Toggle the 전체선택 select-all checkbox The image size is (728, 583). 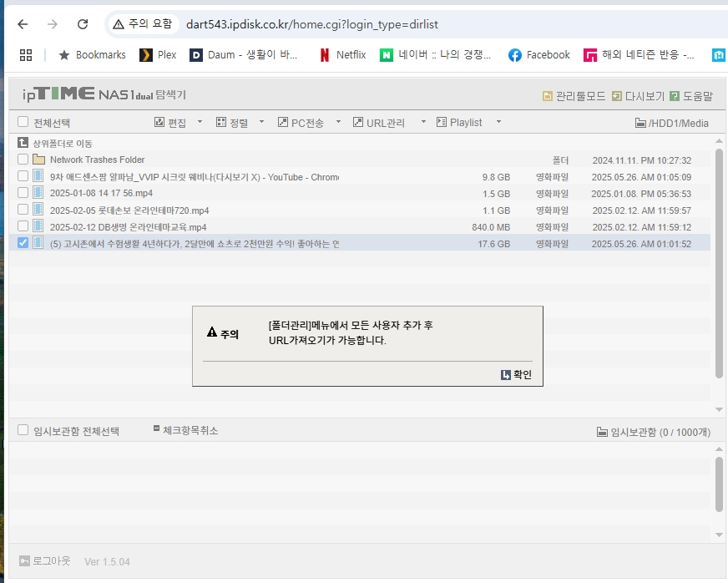click(x=23, y=122)
